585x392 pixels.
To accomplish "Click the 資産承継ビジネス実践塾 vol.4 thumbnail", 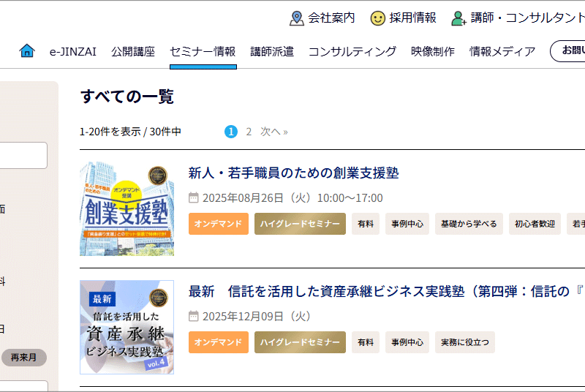I will pos(127,327).
